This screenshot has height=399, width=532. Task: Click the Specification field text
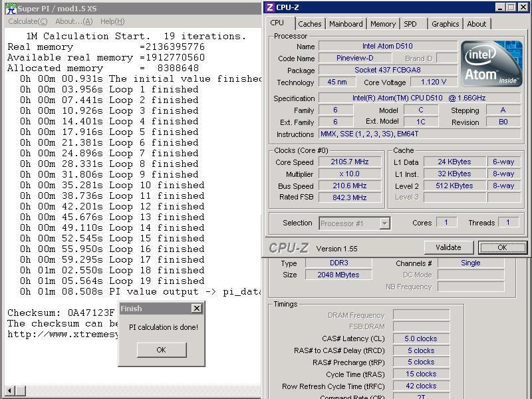(420, 98)
